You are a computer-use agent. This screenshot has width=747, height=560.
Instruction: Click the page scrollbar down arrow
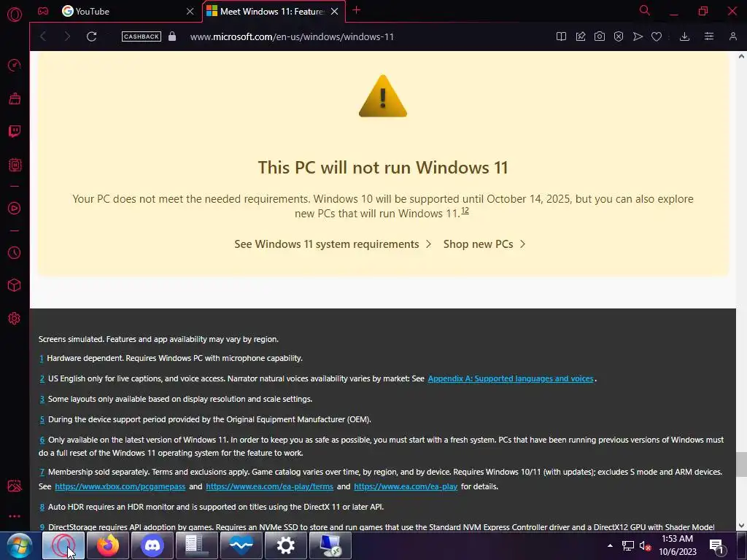click(x=741, y=526)
